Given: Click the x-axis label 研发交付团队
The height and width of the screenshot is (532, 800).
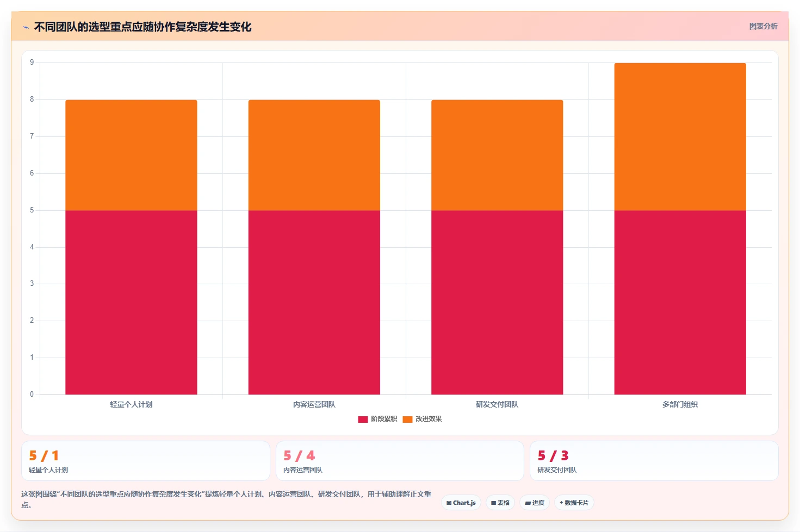Looking at the screenshot, I should [497, 404].
